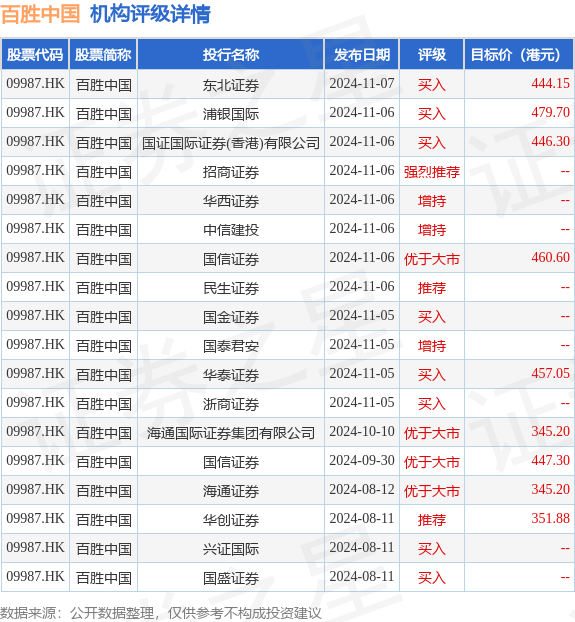Click 09987.HK code in 东北证券 row

pos(35,83)
